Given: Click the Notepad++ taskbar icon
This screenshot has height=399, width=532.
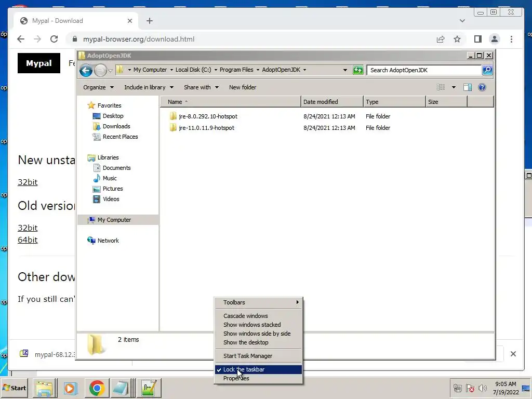Looking at the screenshot, I should [x=149, y=388].
